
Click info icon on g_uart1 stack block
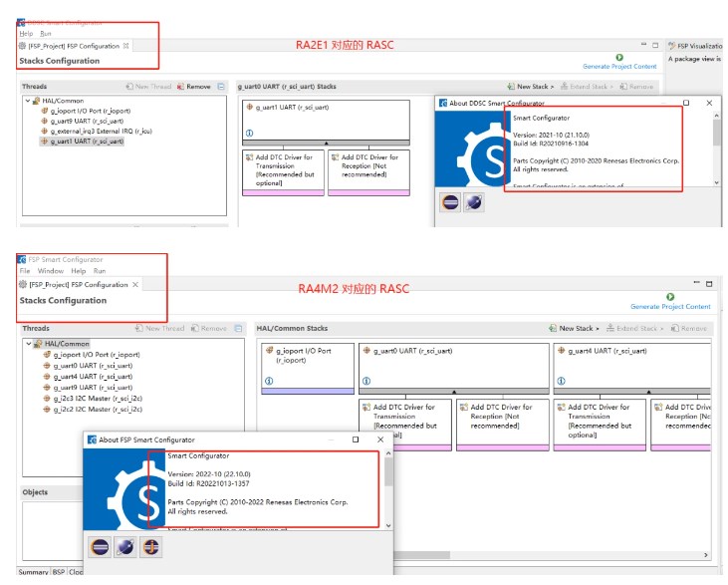(x=249, y=134)
